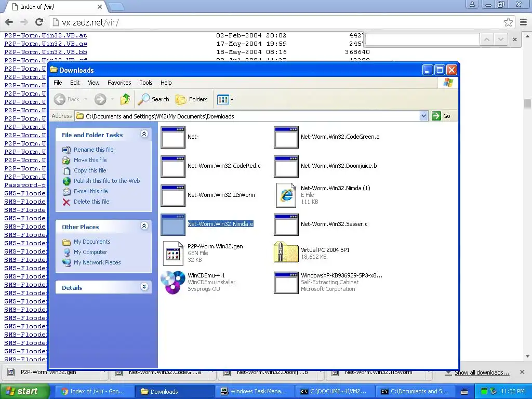Toggle the Folders pane button
532x399 pixels.
click(x=191, y=99)
